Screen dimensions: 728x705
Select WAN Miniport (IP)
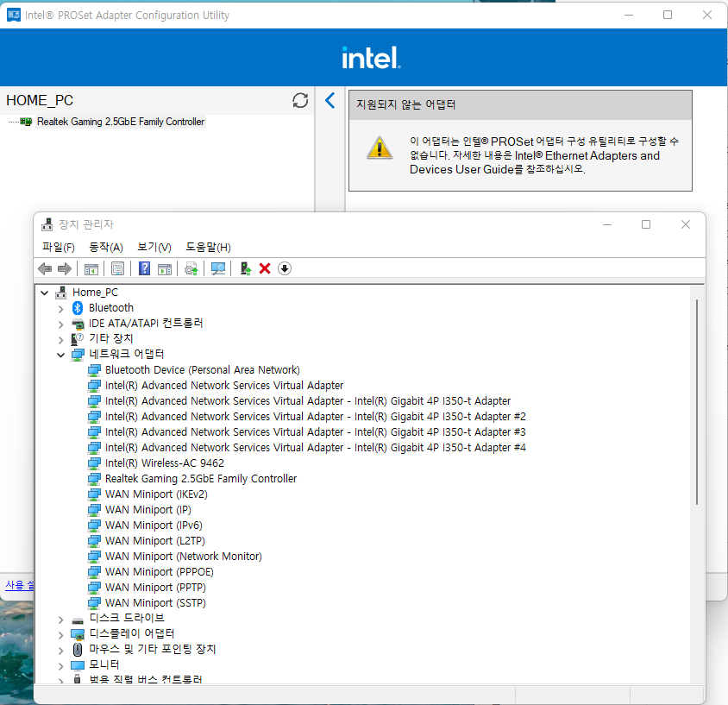click(x=148, y=510)
